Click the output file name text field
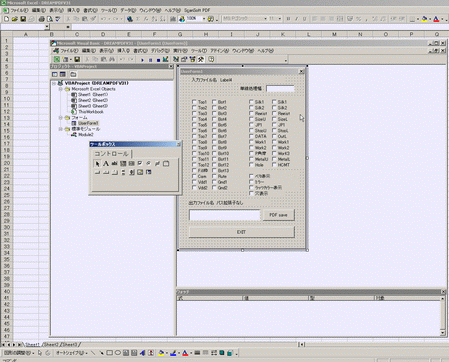449x362 pixels. tap(225, 215)
